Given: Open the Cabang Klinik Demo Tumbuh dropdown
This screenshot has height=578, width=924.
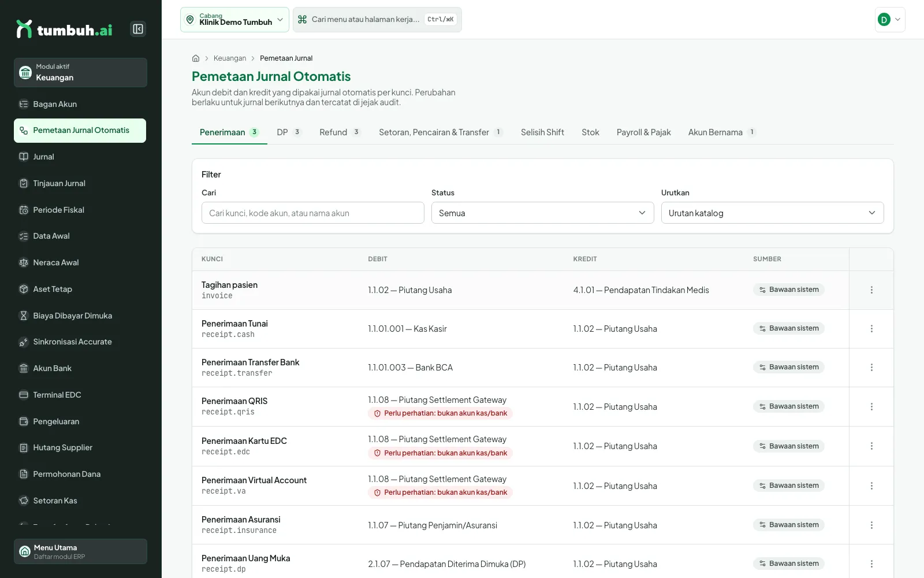Looking at the screenshot, I should pos(234,20).
